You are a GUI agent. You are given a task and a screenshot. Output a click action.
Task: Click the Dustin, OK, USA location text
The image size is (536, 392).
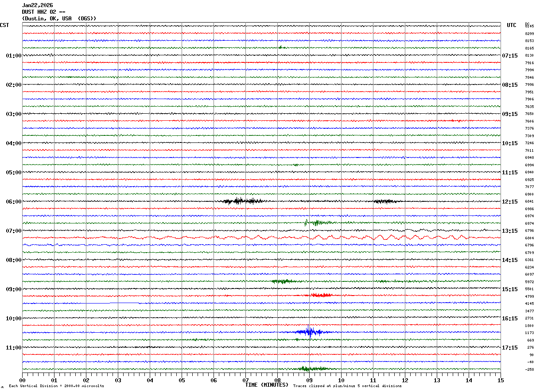click(59, 19)
